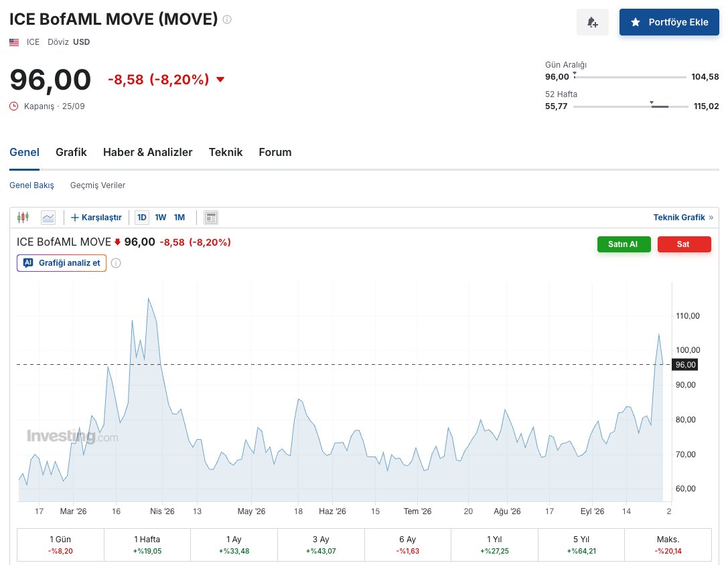This screenshot has width=728, height=565.
Task: Click the clock icon beside Kapanış
Action: [x=14, y=106]
